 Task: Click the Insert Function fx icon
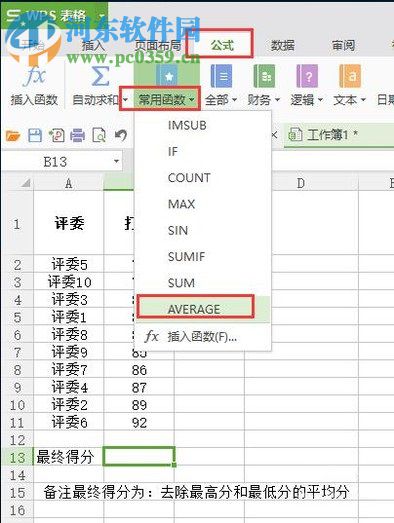(x=34, y=76)
